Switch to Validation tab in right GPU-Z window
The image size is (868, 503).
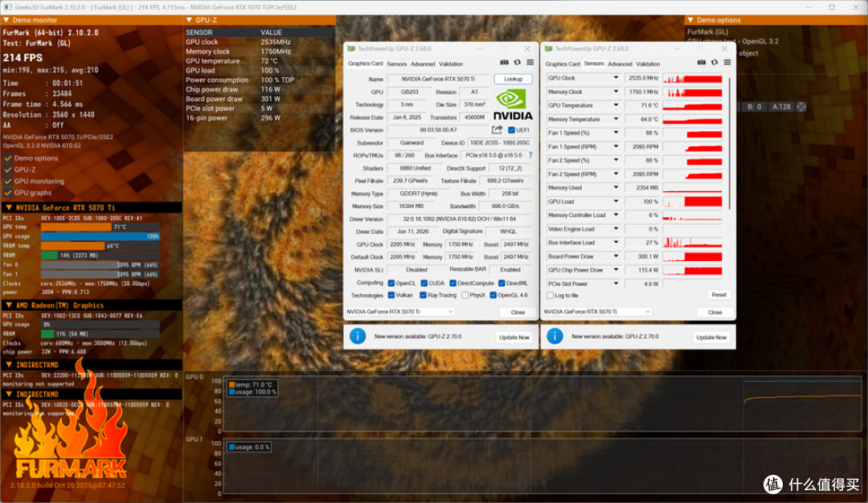coord(648,64)
